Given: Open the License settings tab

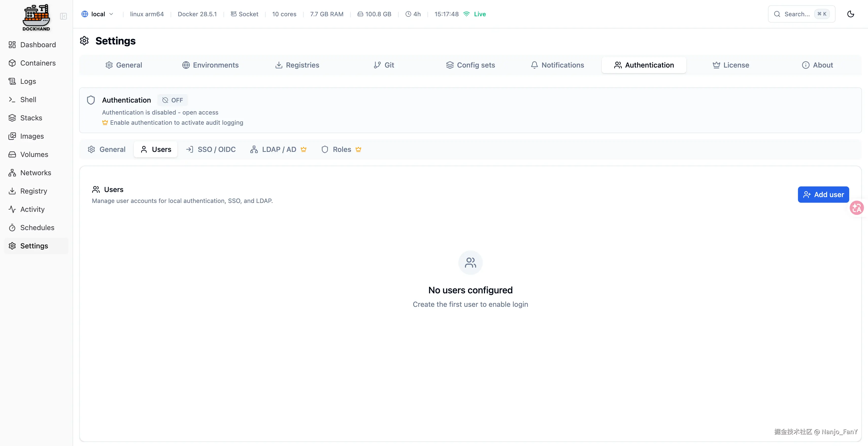Looking at the screenshot, I should click(x=731, y=65).
